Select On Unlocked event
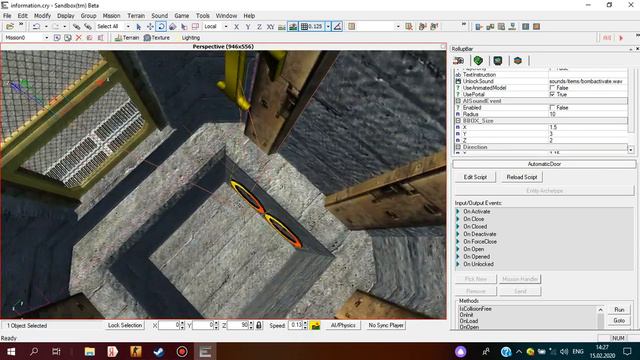Viewport: 640px width, 360px height. point(478,264)
